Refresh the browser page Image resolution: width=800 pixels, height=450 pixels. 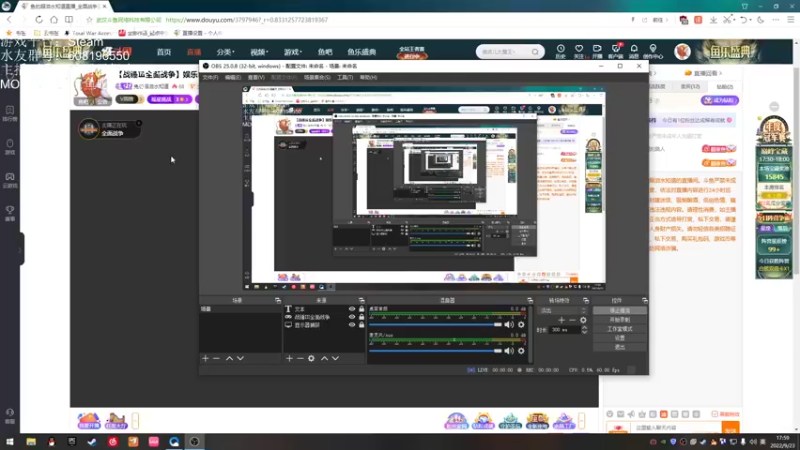pyautogui.click(x=39, y=19)
